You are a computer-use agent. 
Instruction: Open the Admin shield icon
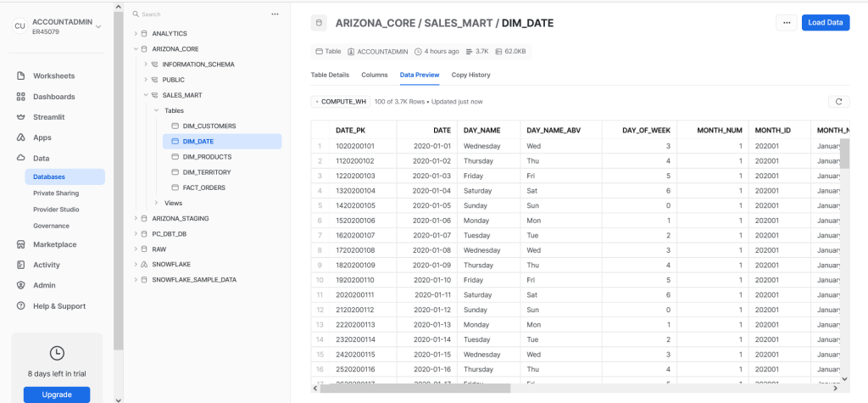point(22,285)
